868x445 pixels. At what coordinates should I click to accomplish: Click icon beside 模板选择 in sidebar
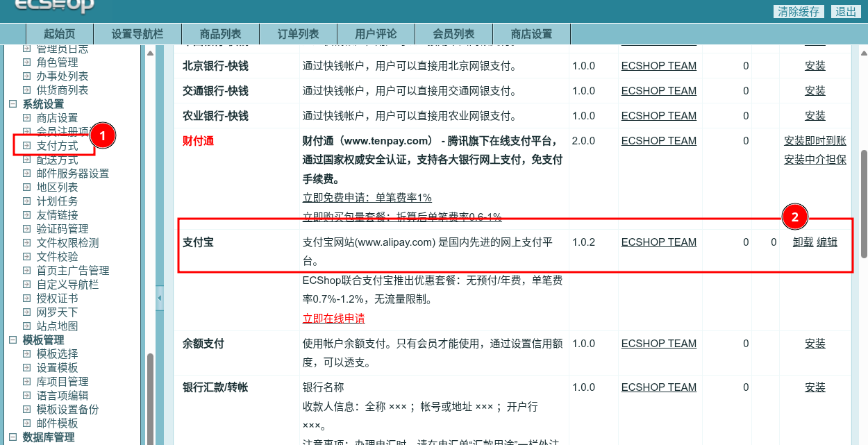point(27,354)
